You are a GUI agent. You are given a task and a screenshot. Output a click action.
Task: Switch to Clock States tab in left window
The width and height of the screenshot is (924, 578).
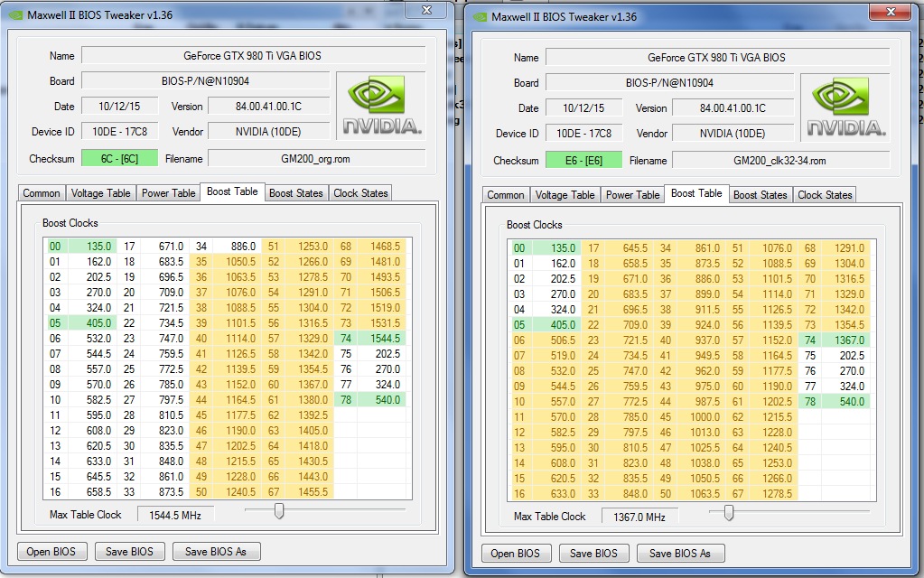click(x=360, y=193)
